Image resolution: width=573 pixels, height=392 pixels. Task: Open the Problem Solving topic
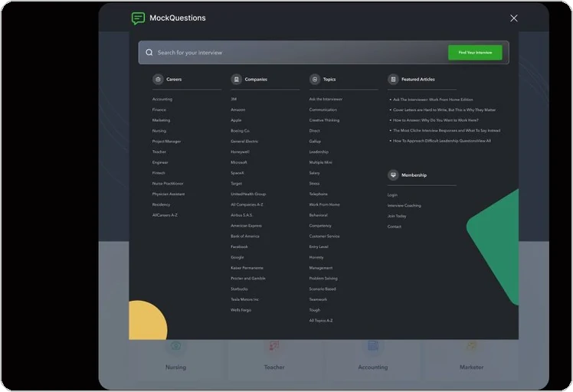323,279
